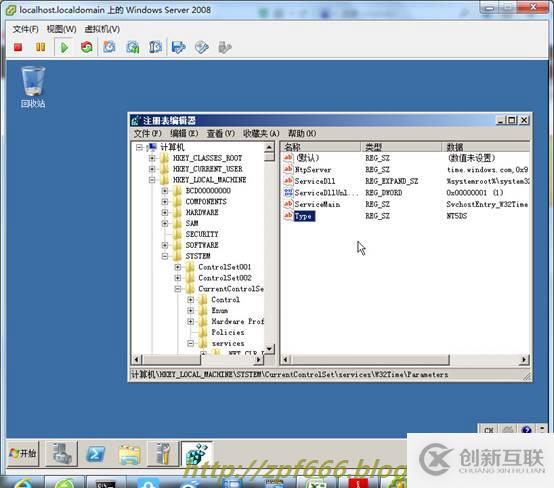
Task: Collapse the services key
Action: tap(190, 343)
